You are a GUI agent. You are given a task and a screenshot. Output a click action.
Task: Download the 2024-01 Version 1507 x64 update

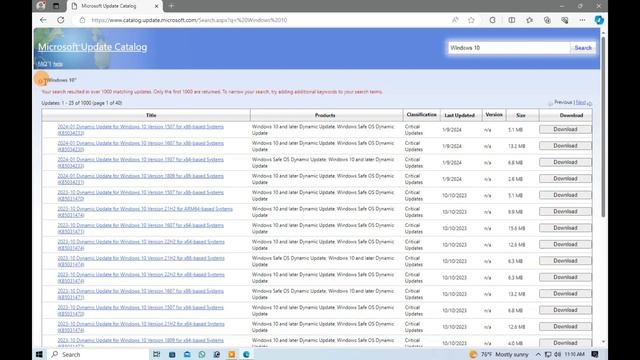pos(565,162)
